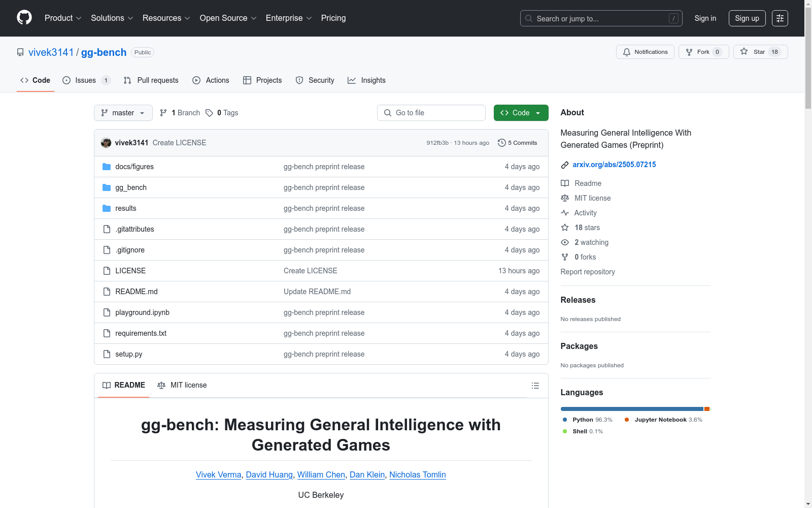The height and width of the screenshot is (508, 812).
Task: Click the Sign up button
Action: coord(747,18)
